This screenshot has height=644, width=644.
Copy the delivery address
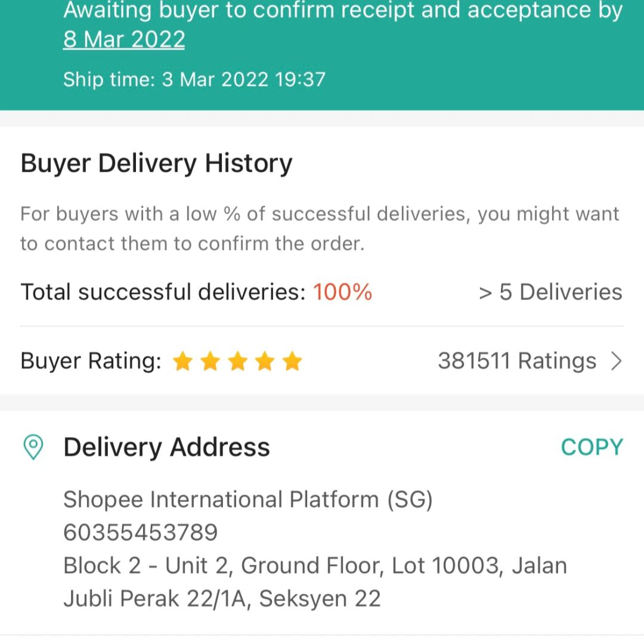pyautogui.click(x=592, y=447)
